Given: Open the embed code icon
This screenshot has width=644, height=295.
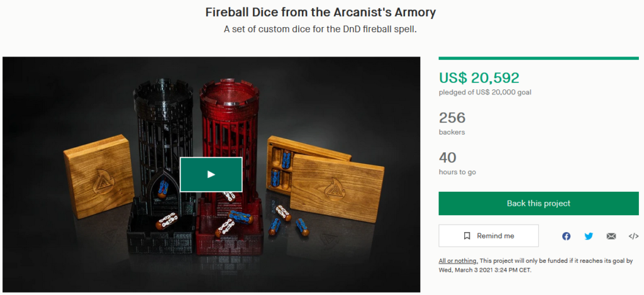Looking at the screenshot, I should (633, 237).
